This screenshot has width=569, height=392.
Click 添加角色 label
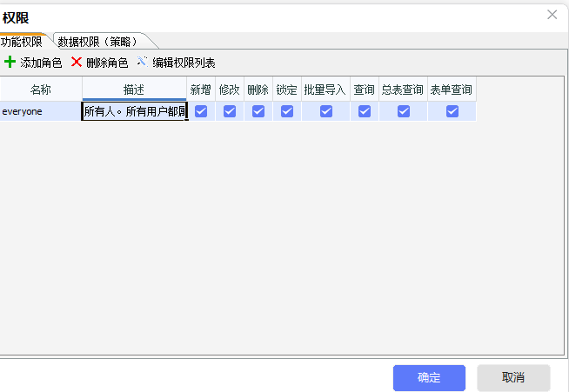pyautogui.click(x=41, y=63)
